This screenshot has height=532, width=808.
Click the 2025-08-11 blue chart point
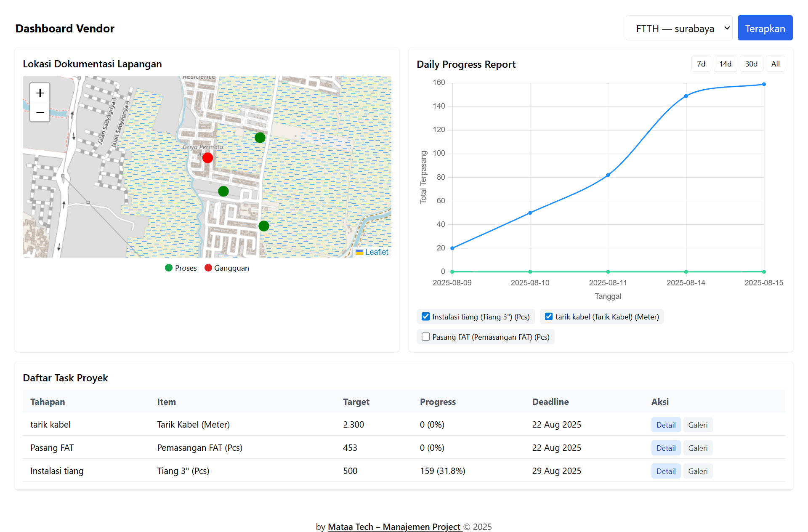608,175
